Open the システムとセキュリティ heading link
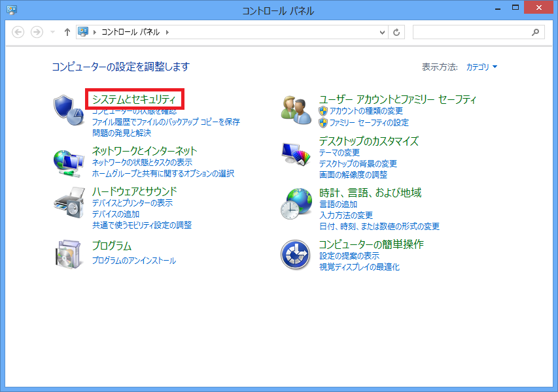This screenshot has height=392, width=558. click(134, 99)
